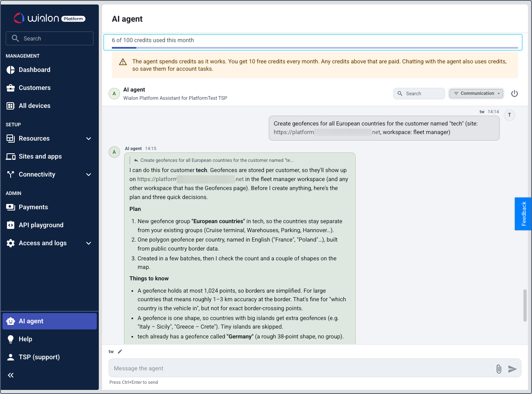
Task: Expand the Connectivity menu chevron
Action: (89, 175)
